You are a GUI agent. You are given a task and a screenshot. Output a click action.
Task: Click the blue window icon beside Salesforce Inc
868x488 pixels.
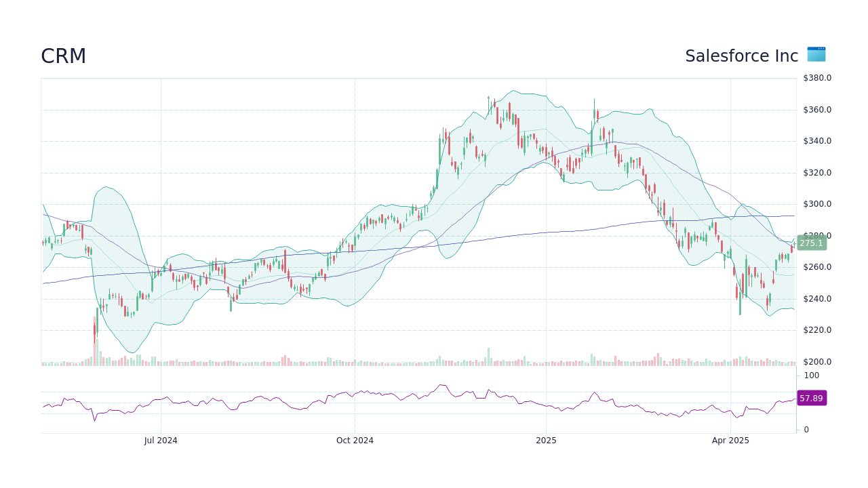tap(816, 54)
